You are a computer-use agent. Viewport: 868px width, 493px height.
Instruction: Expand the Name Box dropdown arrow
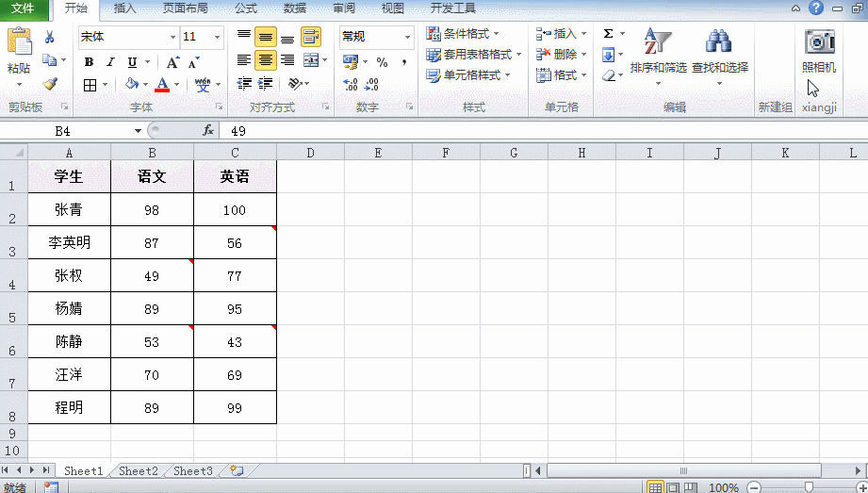[x=138, y=131]
